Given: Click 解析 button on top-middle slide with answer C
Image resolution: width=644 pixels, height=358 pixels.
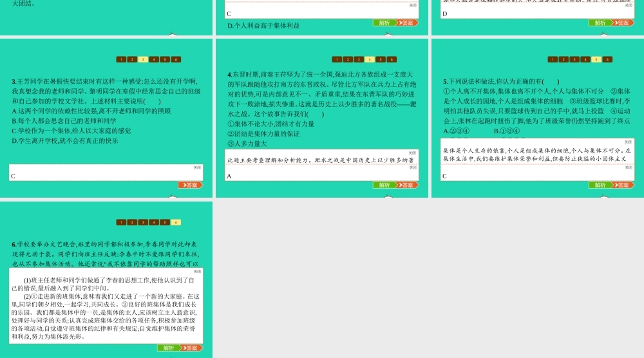Looking at the screenshot, I should [x=384, y=23].
